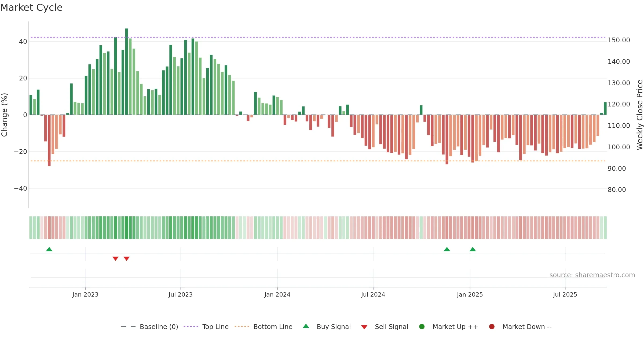Click the source: sharemaestro.com text

[592, 275]
